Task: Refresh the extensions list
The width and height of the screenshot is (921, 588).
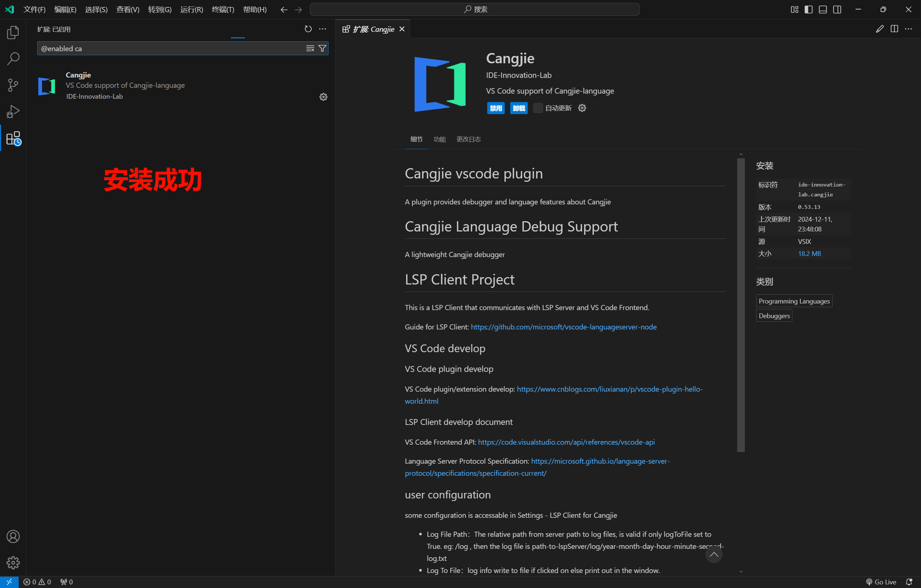Action: [x=308, y=29]
